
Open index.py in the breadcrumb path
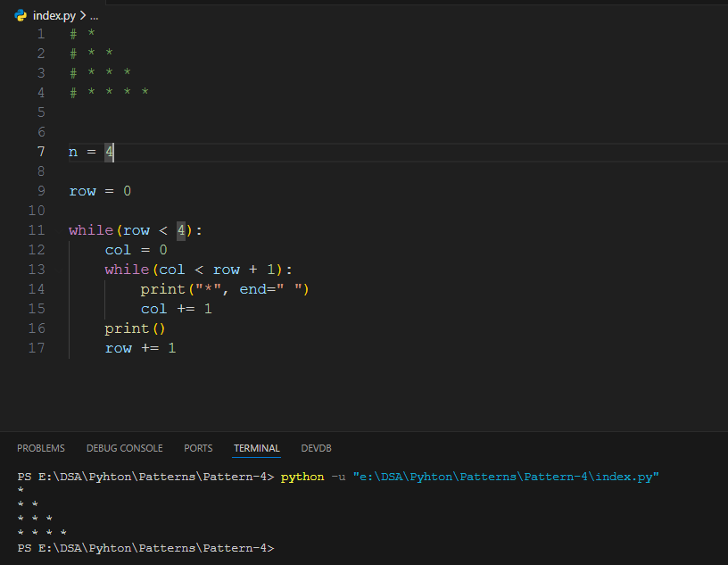54,16
